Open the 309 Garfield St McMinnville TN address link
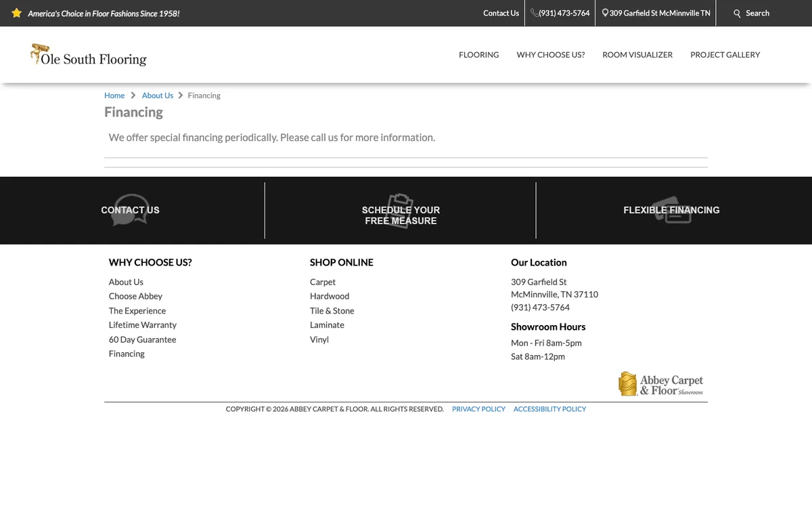The width and height of the screenshot is (812, 508). point(660,13)
